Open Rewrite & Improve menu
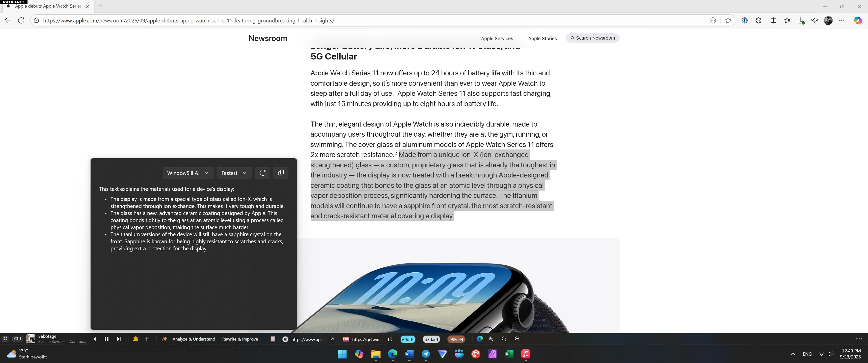 pos(240,339)
